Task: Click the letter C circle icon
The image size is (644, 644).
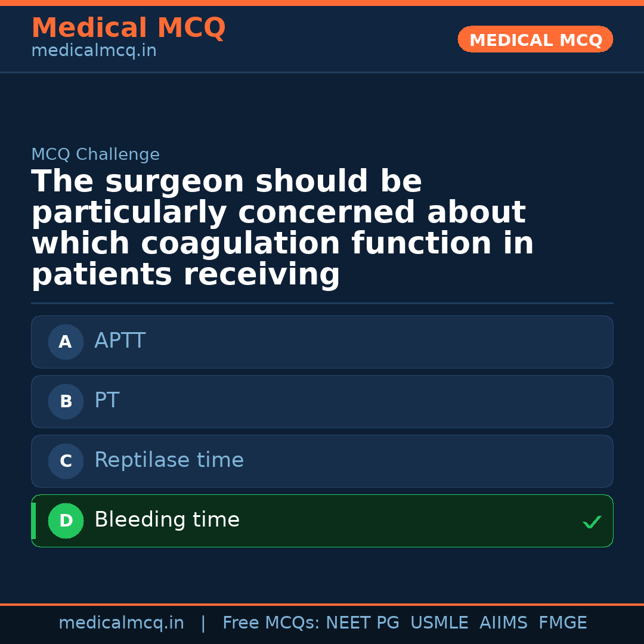Action: point(66,462)
